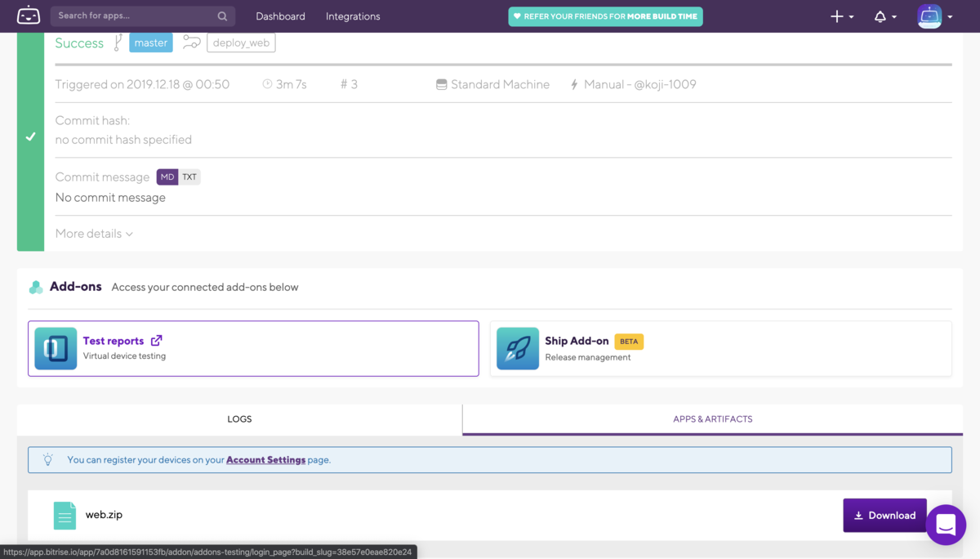The height and width of the screenshot is (559, 980).
Task: Click Triggered on 2019.12.18 timestamp
Action: click(142, 84)
